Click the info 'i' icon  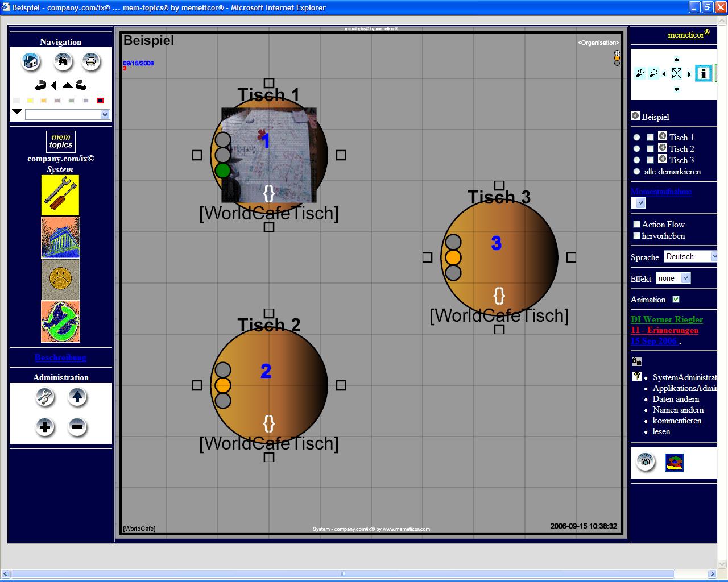704,73
